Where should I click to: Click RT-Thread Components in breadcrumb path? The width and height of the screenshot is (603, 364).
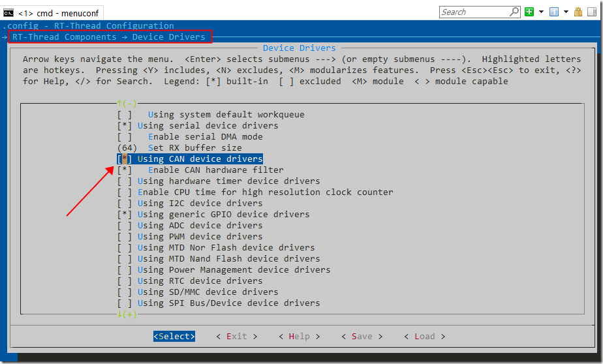point(64,37)
